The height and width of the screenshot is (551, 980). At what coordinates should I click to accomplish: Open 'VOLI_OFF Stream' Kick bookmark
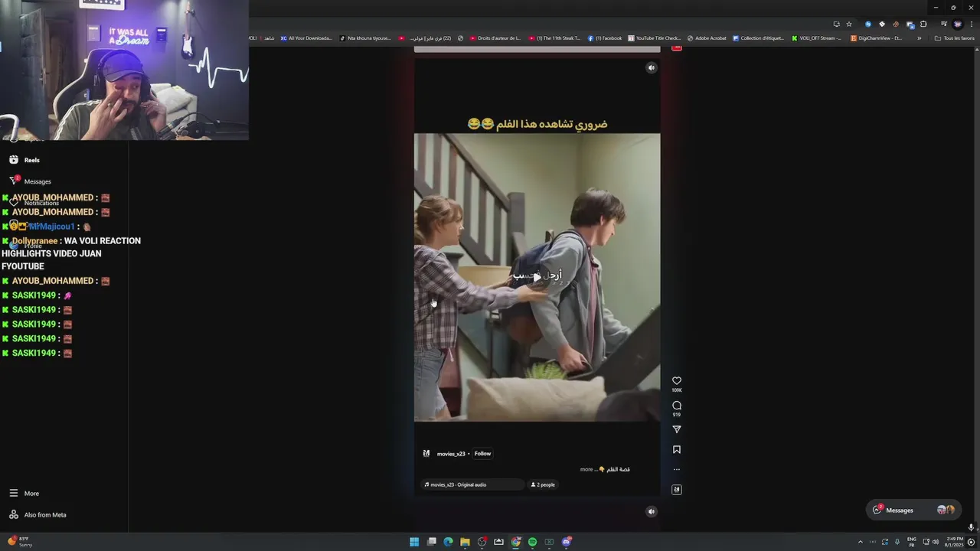click(x=817, y=37)
